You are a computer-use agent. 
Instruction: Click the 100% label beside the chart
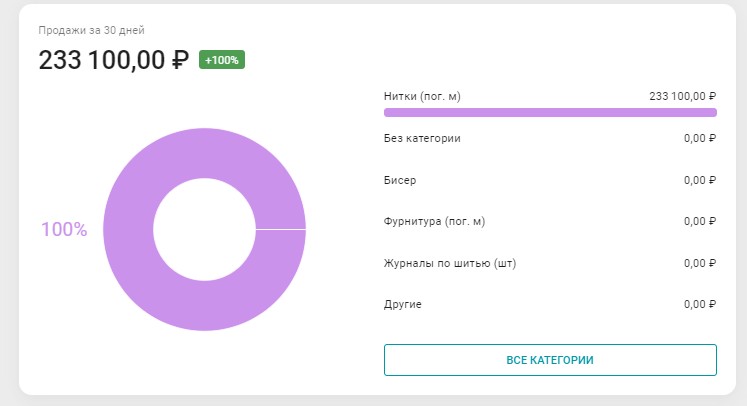point(64,229)
